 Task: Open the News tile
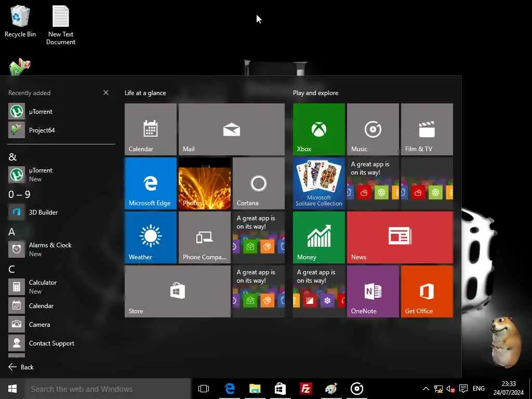[400, 237]
